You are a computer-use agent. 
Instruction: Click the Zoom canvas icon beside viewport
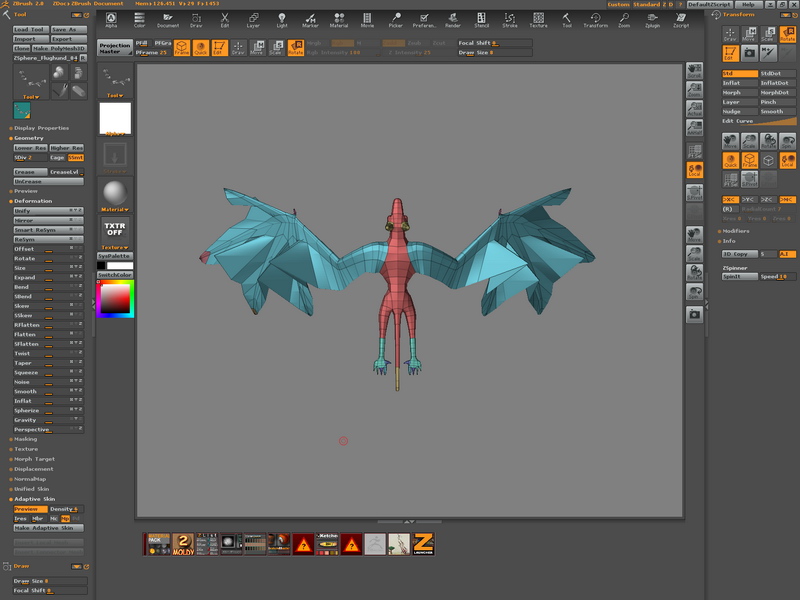pyautogui.click(x=694, y=90)
